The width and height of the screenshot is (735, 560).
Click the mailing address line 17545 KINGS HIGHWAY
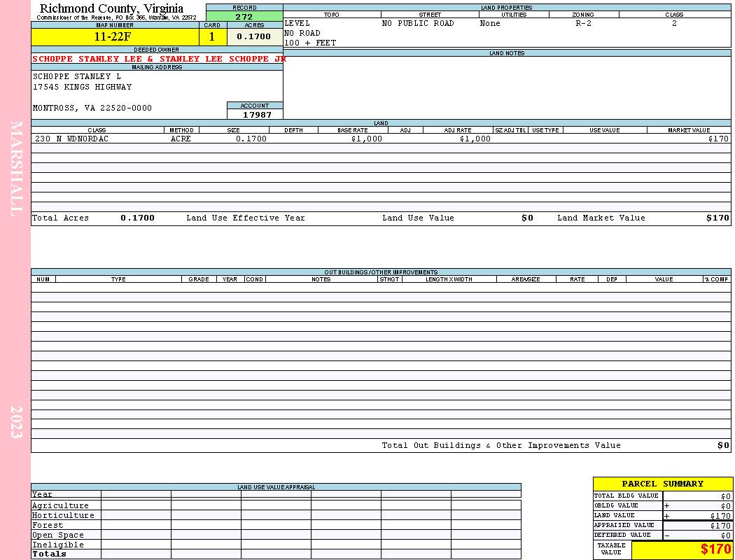82,87
